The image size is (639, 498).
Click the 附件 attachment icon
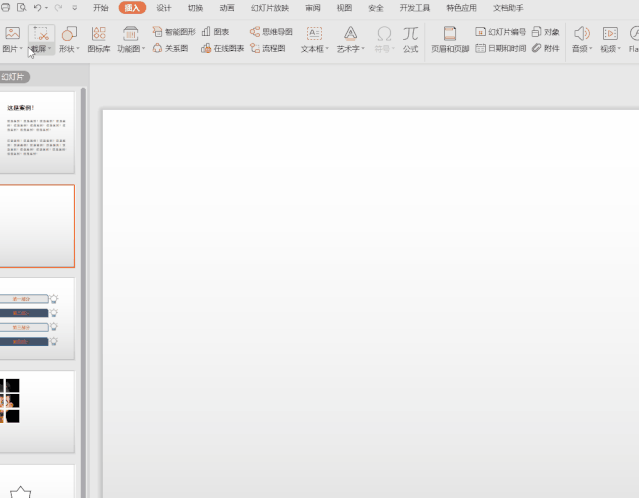(x=546, y=48)
